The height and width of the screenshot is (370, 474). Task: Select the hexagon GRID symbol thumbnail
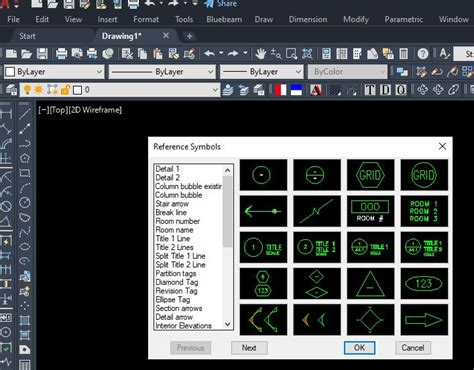coord(370,175)
